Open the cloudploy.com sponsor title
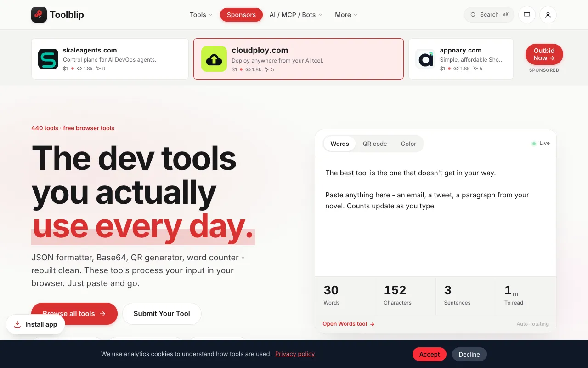Viewport: 588px width, 368px height. coord(260,50)
